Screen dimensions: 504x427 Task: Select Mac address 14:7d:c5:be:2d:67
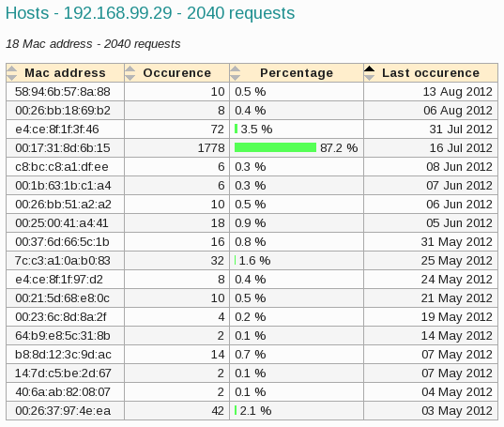pos(63,373)
